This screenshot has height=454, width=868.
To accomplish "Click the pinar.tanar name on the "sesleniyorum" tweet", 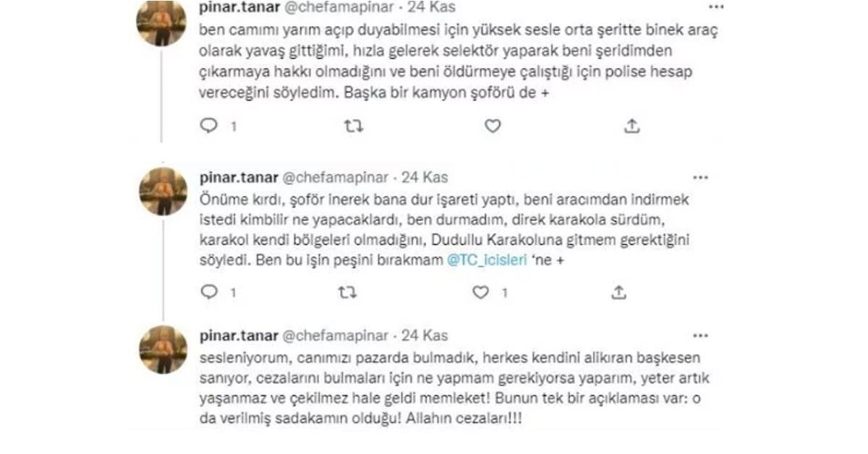I will pyautogui.click(x=237, y=335).
